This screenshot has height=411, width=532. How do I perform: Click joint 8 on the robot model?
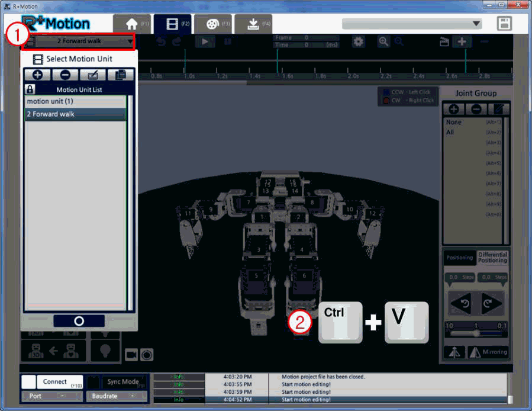pos(312,202)
